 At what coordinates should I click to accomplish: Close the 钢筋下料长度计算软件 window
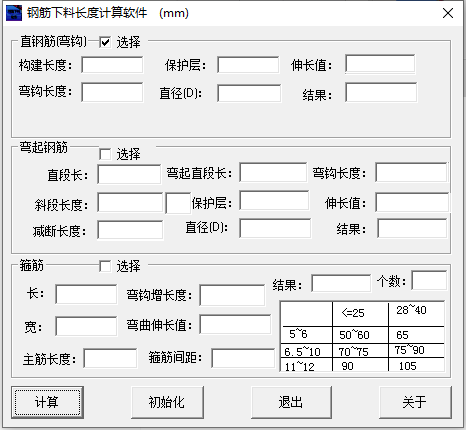click(x=448, y=13)
